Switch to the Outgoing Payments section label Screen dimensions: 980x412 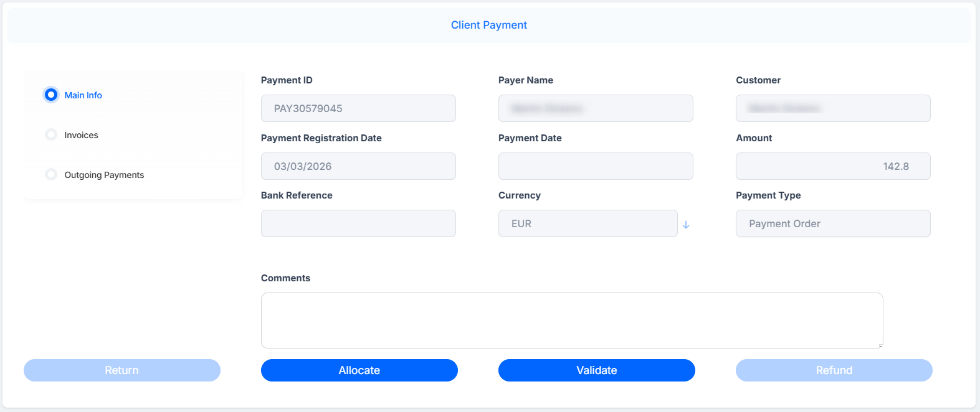tap(104, 175)
